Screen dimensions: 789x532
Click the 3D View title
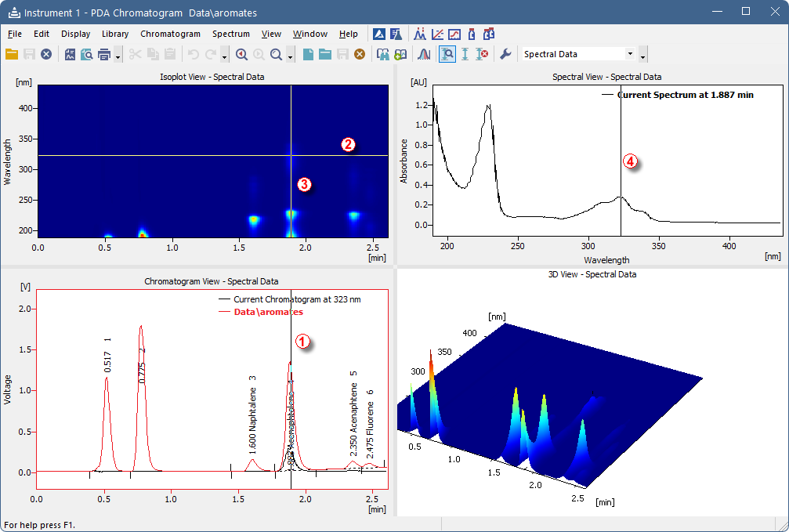[592, 274]
